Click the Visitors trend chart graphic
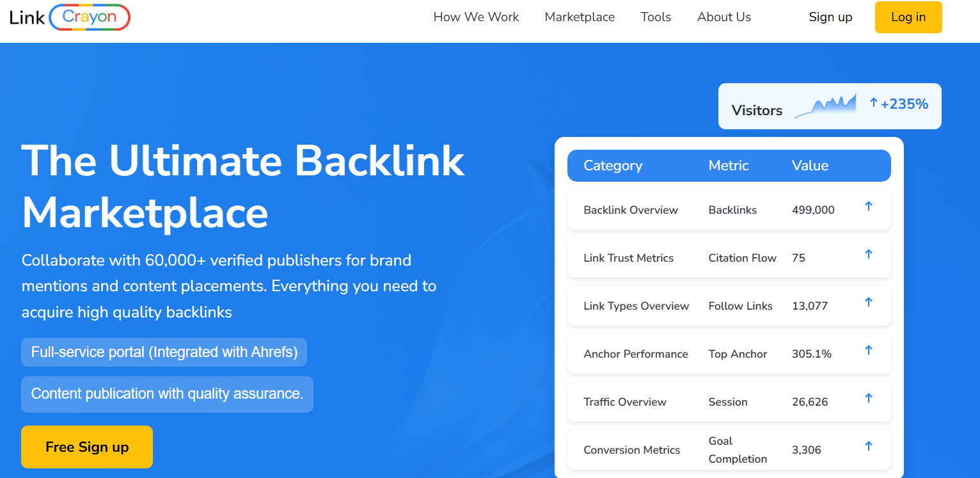Image resolution: width=980 pixels, height=478 pixels. 825,106
